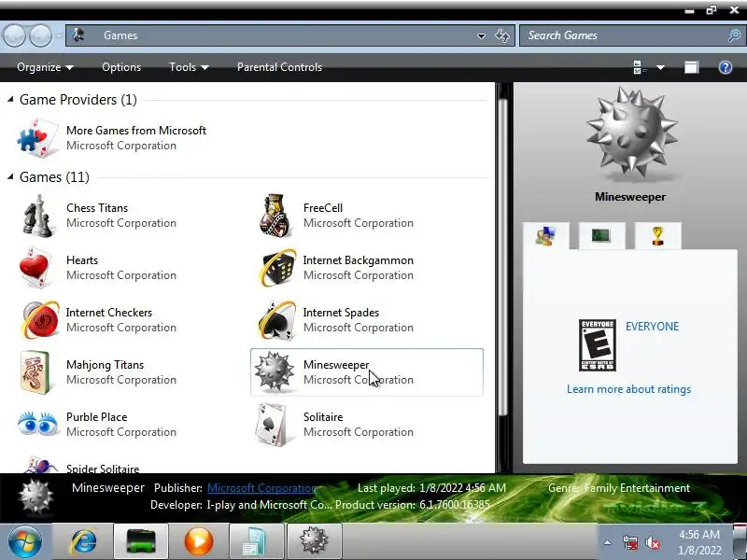Screen dimensions: 747x560
Task: Open Parental Controls
Action: tap(279, 67)
